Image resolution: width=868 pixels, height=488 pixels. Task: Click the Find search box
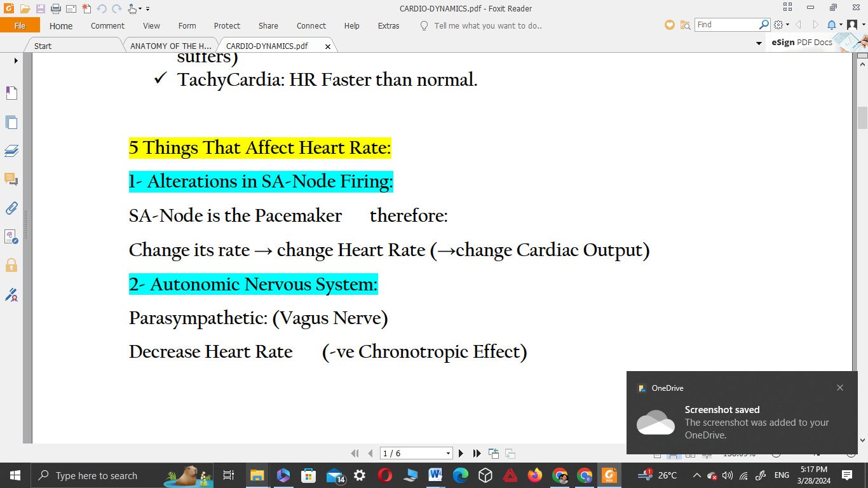(727, 25)
